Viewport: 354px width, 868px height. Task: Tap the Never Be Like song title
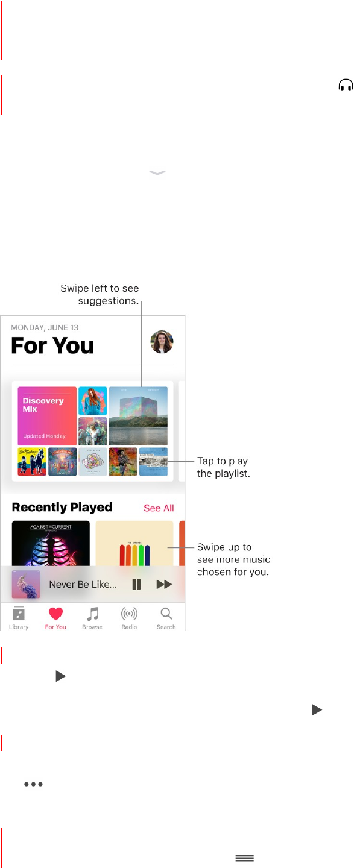(83, 584)
